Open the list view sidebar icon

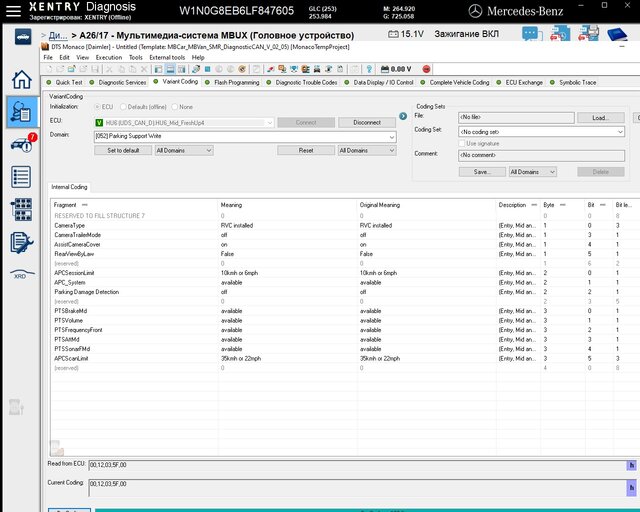[x=21, y=177]
